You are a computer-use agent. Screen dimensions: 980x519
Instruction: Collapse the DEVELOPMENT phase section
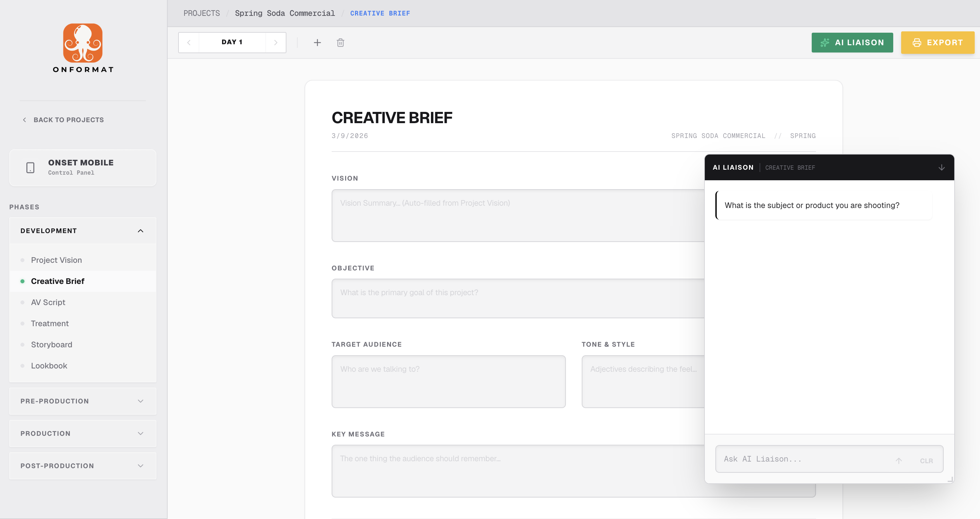(140, 230)
